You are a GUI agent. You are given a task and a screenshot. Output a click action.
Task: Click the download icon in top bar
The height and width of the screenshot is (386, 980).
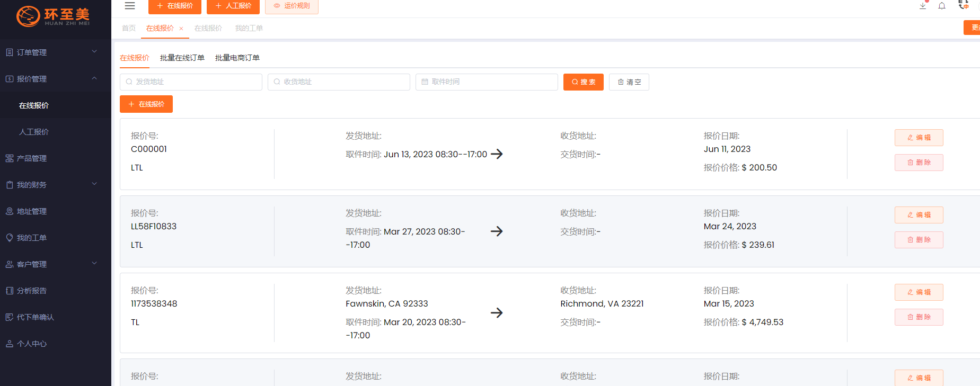(x=923, y=6)
